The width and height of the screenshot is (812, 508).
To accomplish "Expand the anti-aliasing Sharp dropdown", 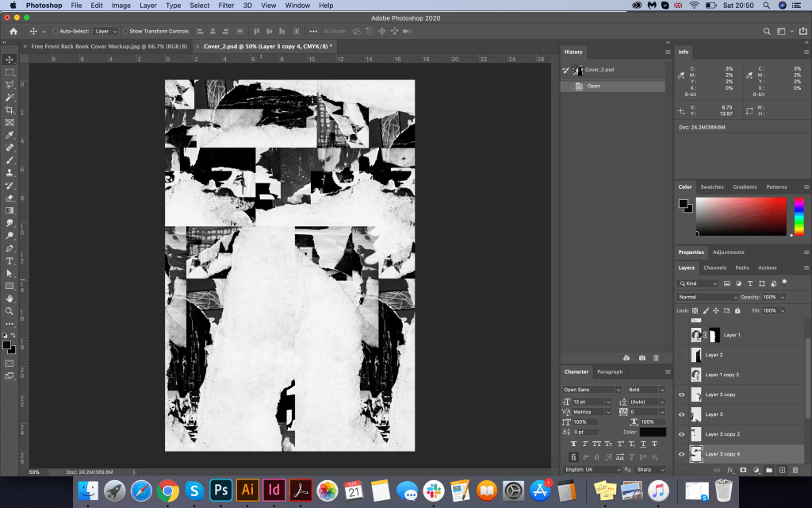I will click(649, 469).
